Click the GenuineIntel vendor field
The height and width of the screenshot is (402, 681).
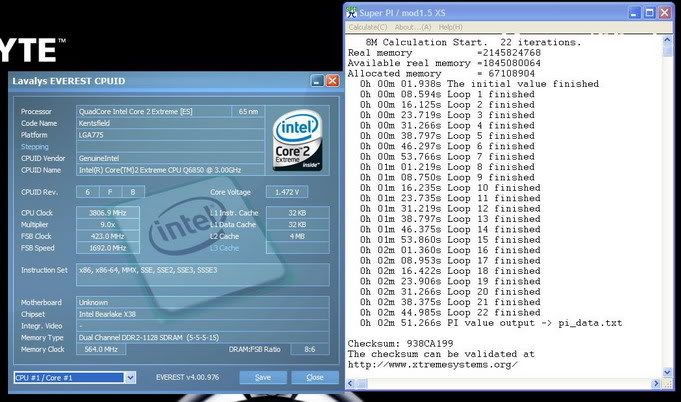170,158
